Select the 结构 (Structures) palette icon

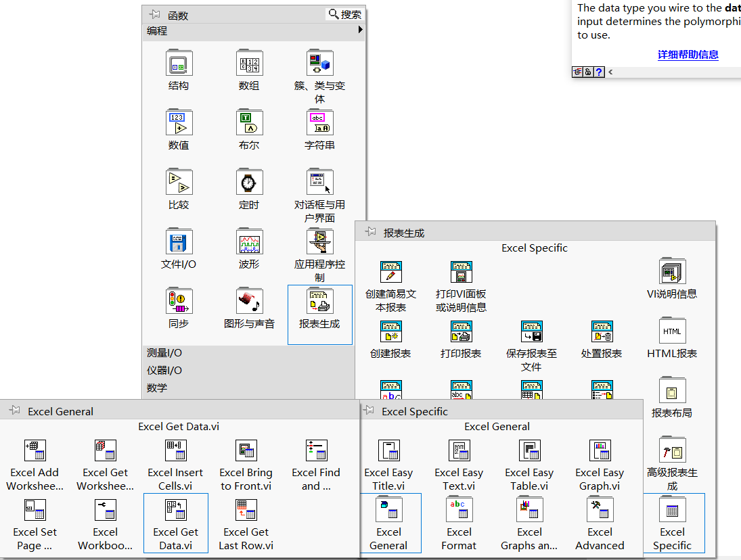(179, 63)
